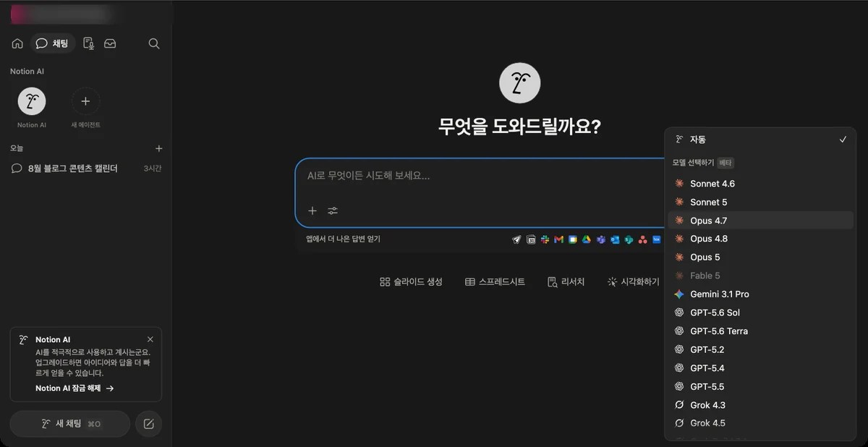The width and height of the screenshot is (868, 447).
Task: Select the Notion AI agent avatar
Action: point(32,102)
